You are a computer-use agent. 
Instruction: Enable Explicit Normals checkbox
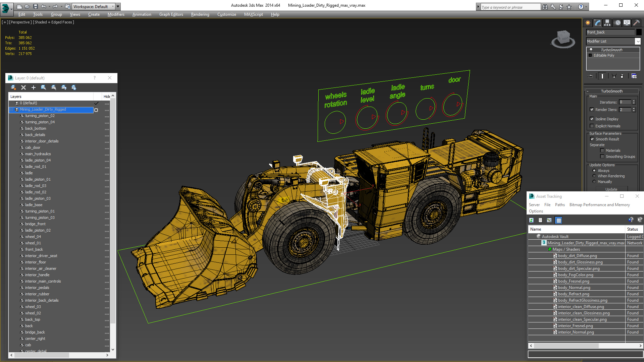[x=592, y=126]
